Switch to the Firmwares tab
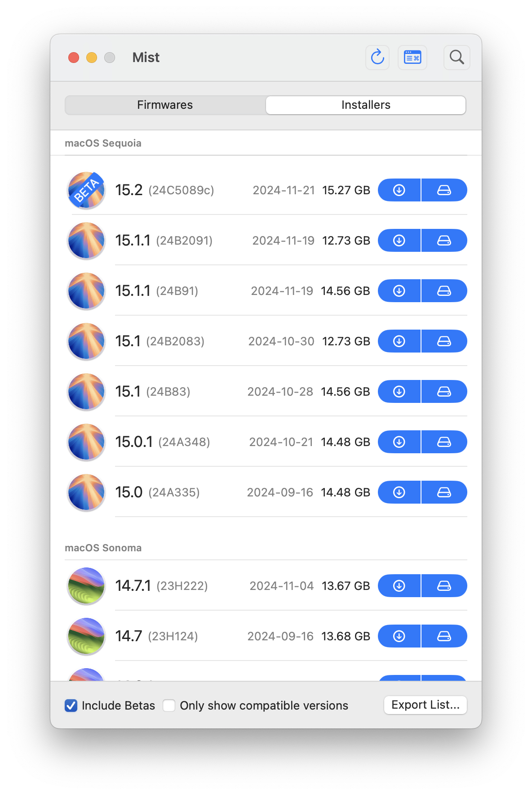The width and height of the screenshot is (532, 795). click(165, 105)
